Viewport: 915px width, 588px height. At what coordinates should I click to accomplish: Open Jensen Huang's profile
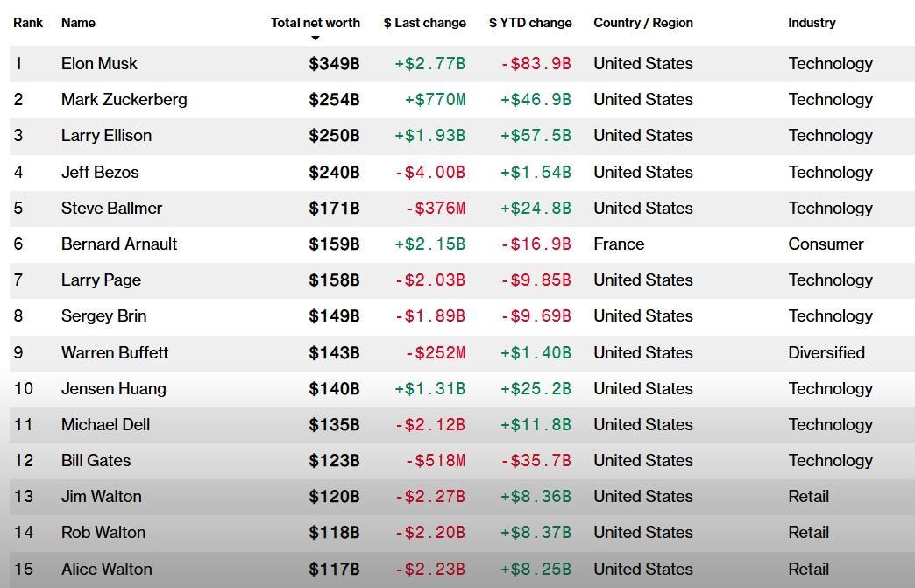pyautogui.click(x=113, y=389)
